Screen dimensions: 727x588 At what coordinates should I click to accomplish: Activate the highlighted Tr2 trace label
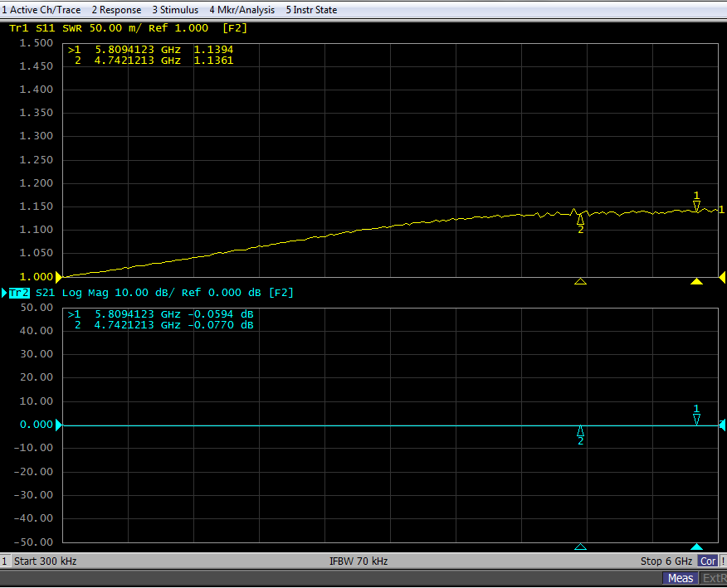(19, 293)
